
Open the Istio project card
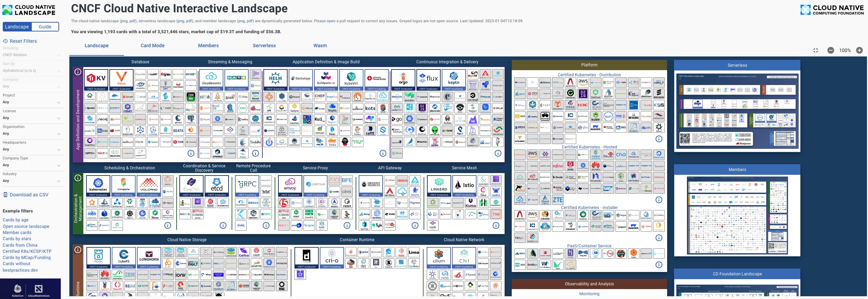point(464,186)
